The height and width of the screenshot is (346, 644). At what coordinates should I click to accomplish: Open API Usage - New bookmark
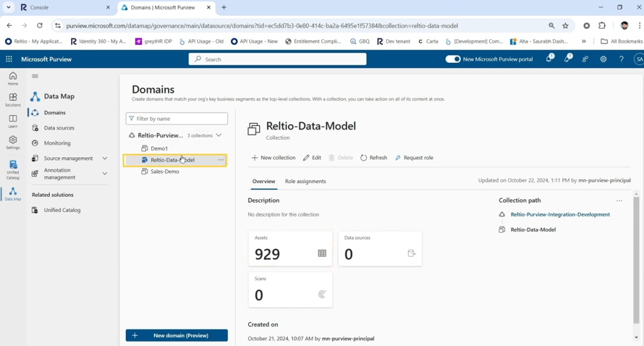click(254, 41)
